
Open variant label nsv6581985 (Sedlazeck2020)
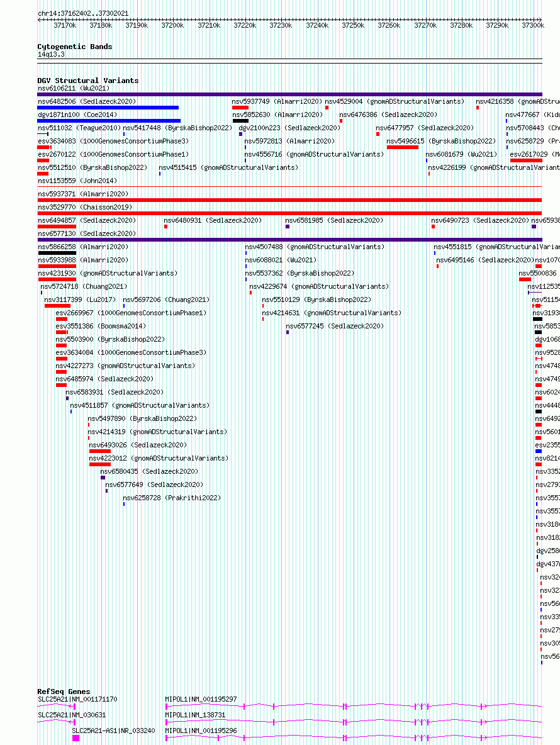[x=334, y=221]
